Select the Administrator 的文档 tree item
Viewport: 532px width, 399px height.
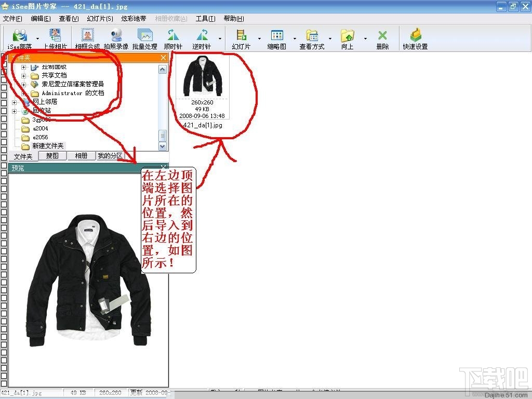click(x=73, y=93)
